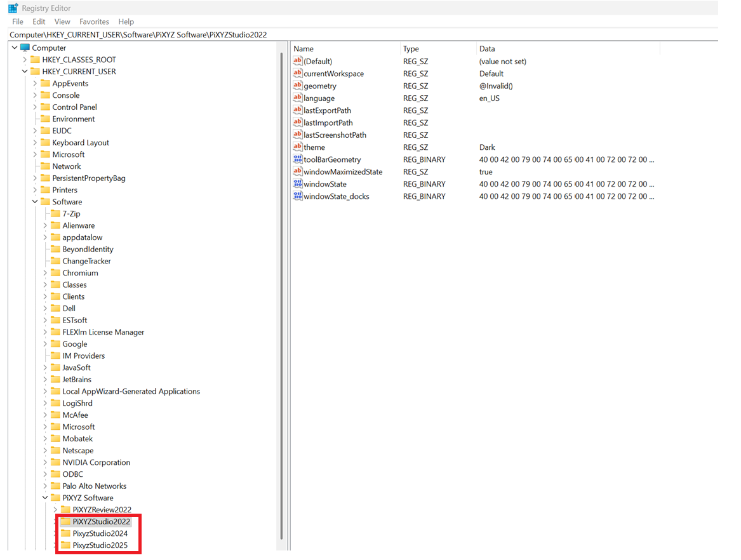Select the ChangeTracker key

(86, 261)
